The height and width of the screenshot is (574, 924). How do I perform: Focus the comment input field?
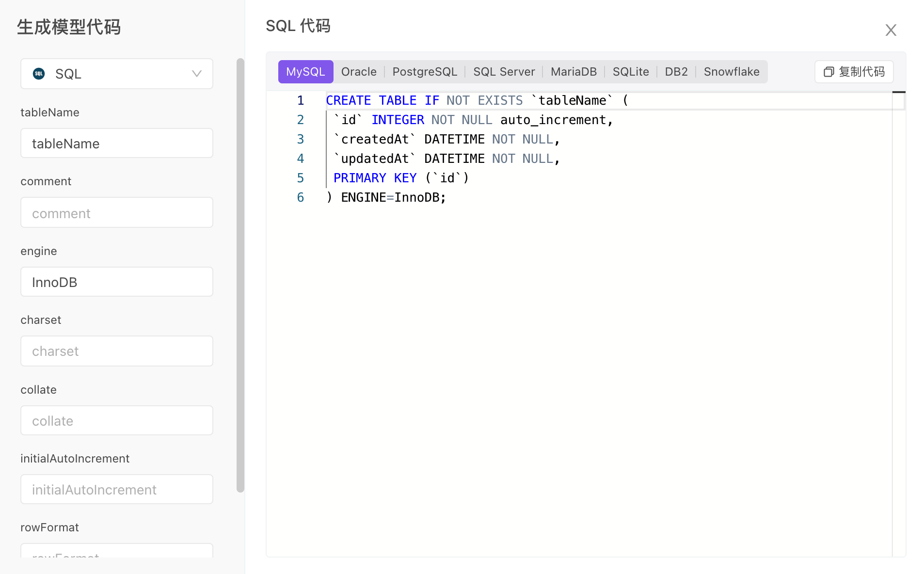(117, 213)
